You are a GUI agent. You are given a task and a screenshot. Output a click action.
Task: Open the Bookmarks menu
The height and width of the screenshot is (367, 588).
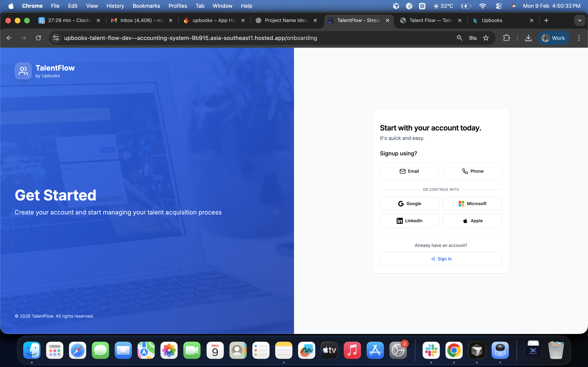146,6
